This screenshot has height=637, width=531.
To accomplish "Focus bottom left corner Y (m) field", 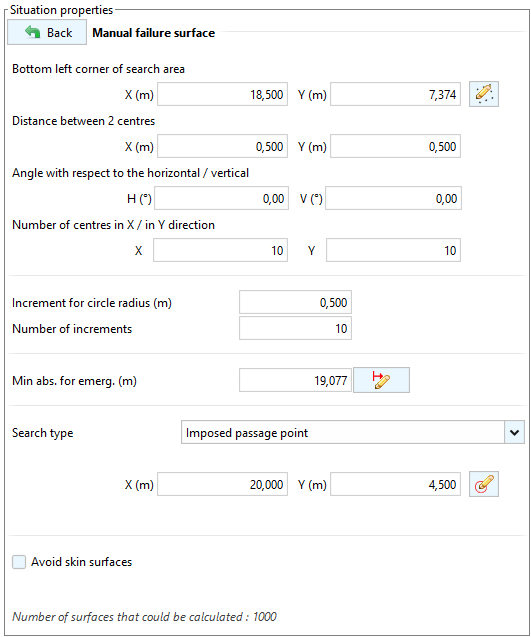I will [395, 94].
